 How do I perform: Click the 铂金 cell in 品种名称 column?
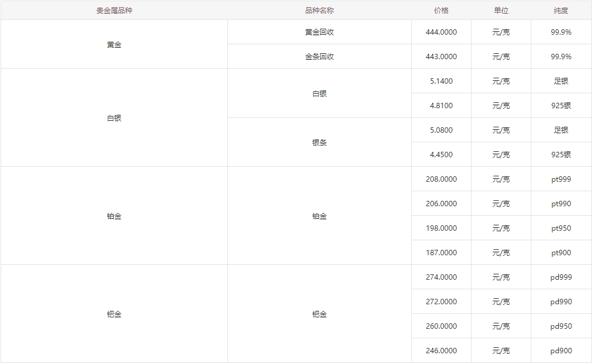(x=319, y=216)
